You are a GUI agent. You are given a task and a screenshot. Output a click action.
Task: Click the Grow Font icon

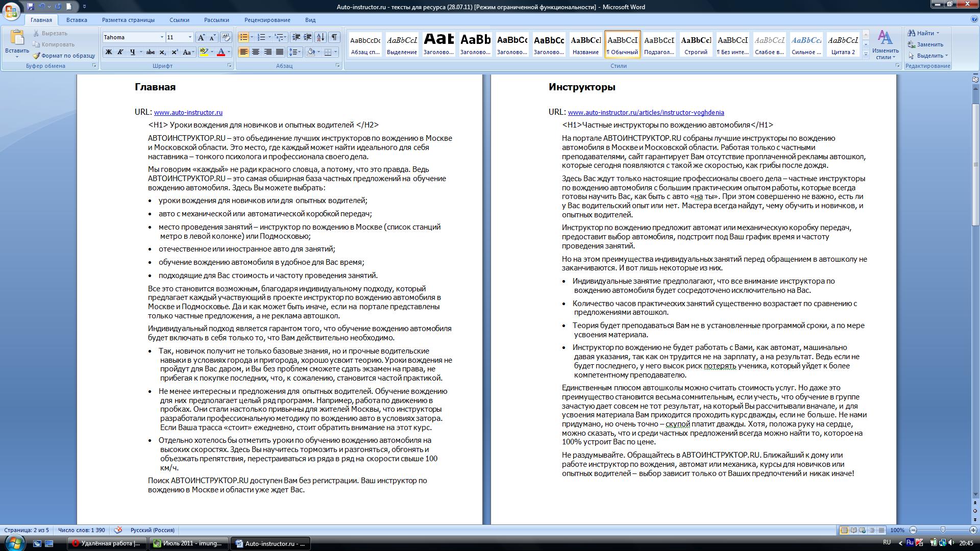202,37
